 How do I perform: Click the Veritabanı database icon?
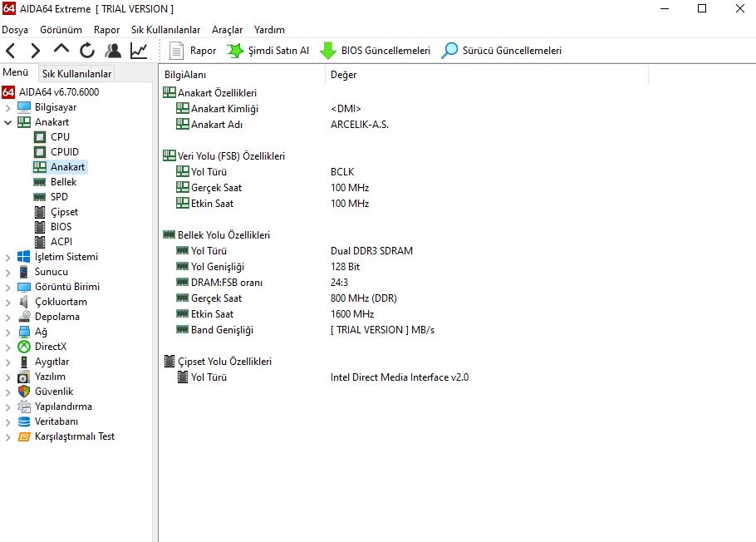pos(23,421)
